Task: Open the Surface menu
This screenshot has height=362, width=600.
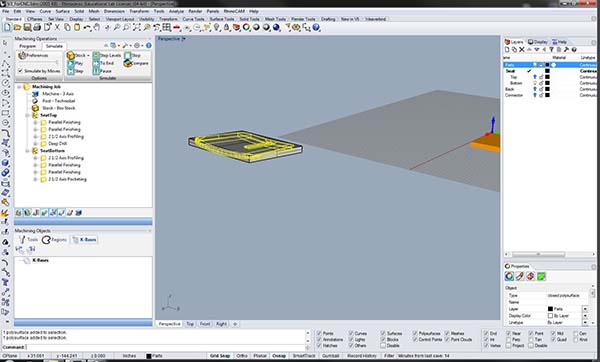Action: 63,11
